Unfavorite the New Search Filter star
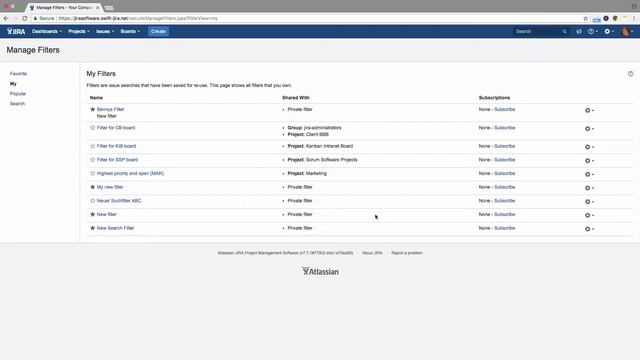The image size is (640, 360). [93, 228]
